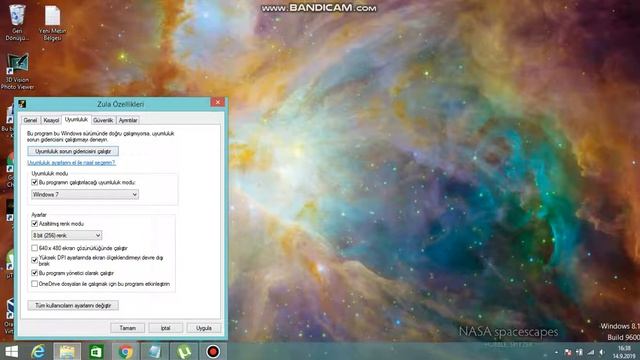This screenshot has width=640, height=360.
Task: Switch to the Kısayol tab
Action: coord(51,120)
